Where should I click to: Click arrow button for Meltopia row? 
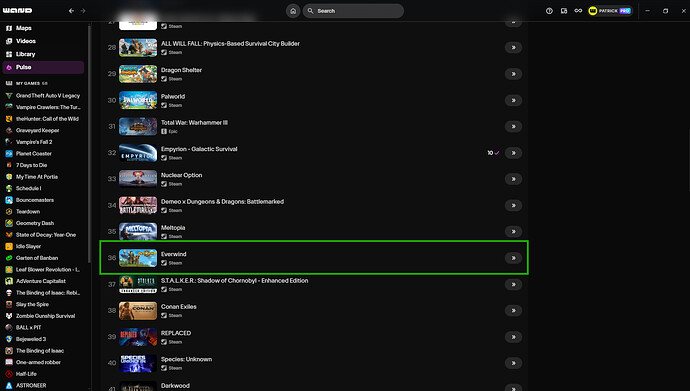(x=513, y=232)
